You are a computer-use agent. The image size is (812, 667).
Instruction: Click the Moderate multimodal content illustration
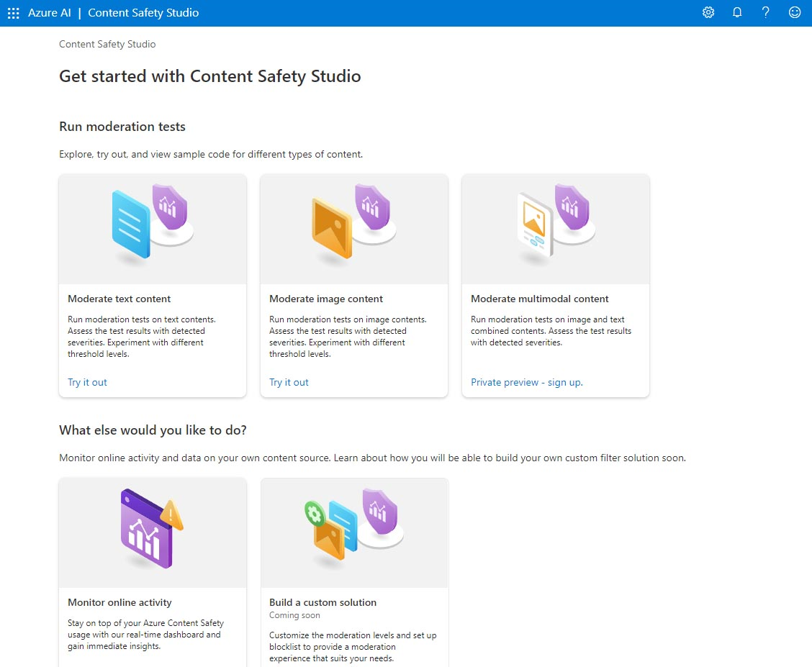pyautogui.click(x=556, y=230)
